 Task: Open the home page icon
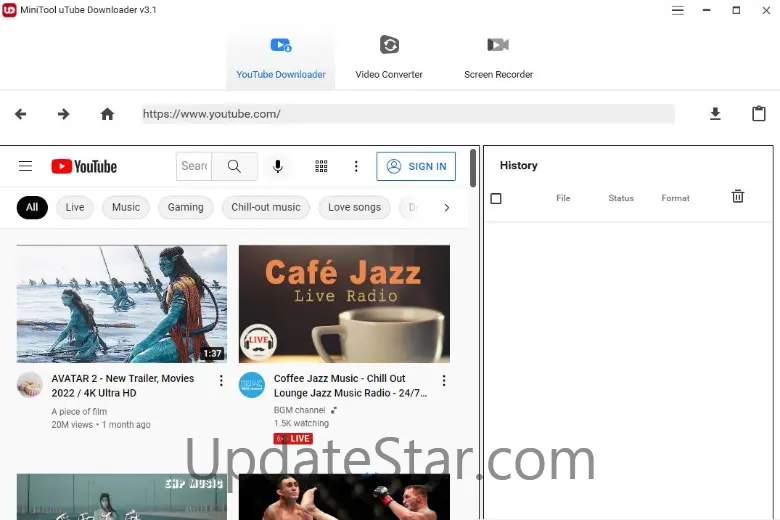[107, 114]
